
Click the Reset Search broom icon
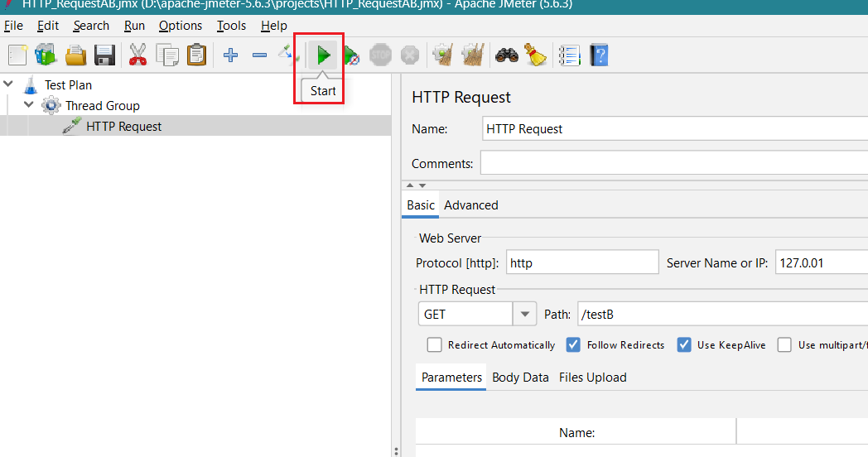coord(535,55)
